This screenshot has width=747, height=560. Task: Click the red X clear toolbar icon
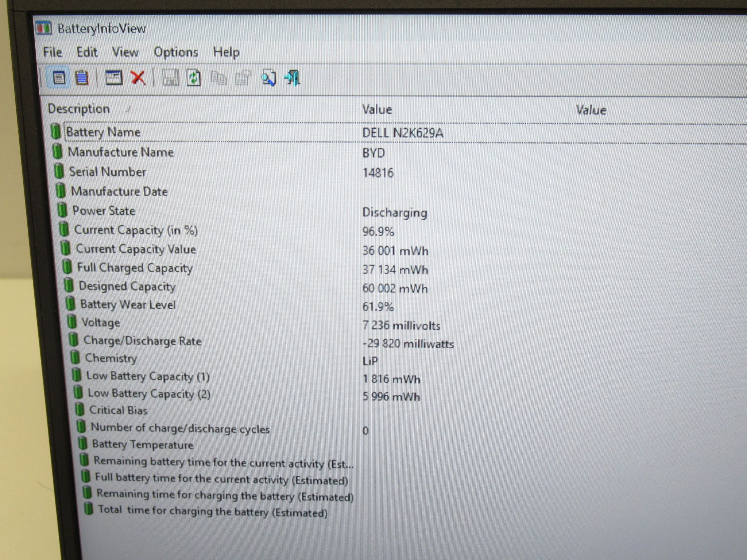(x=138, y=78)
